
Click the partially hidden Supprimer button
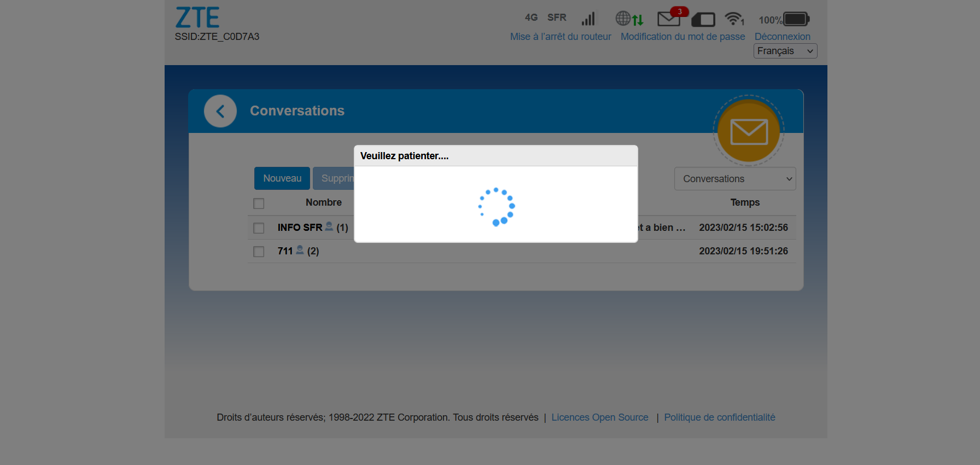click(334, 178)
